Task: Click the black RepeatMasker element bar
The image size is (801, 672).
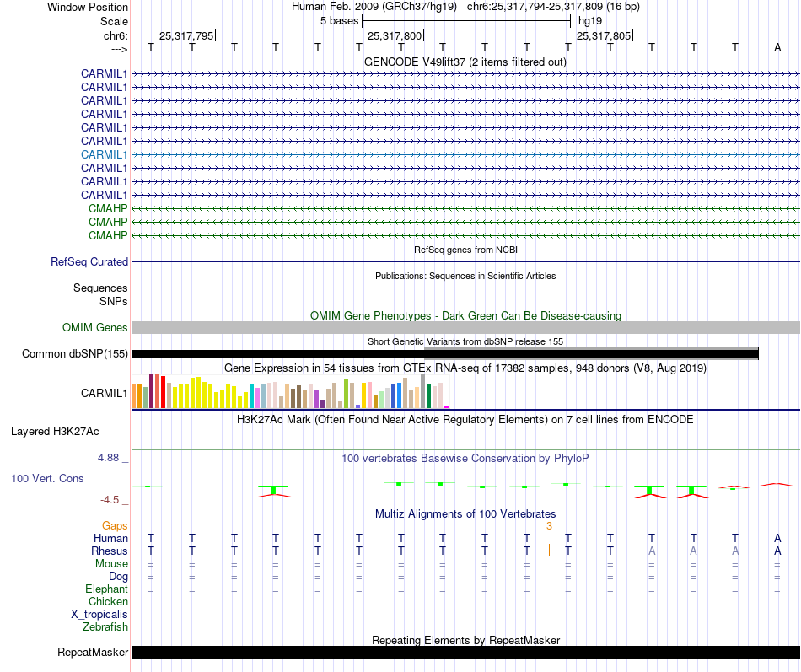Action: 465,652
